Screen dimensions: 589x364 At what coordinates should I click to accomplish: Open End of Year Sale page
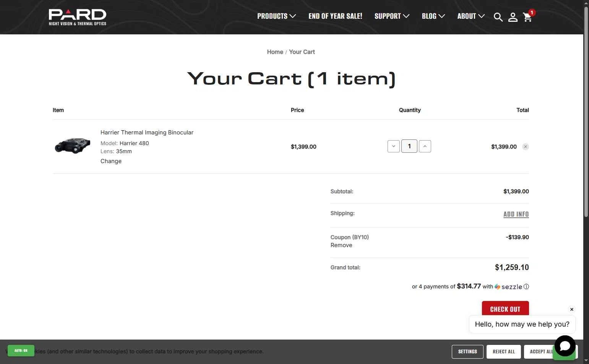click(x=335, y=16)
